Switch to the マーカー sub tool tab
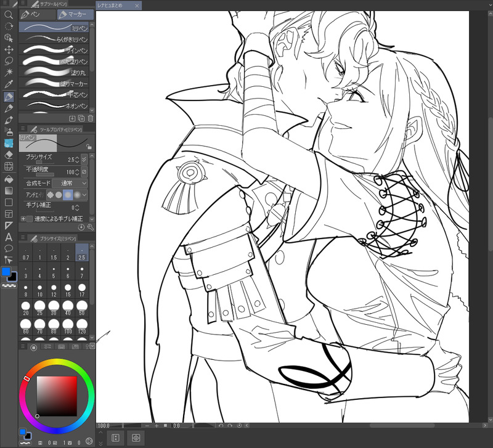493x448 pixels. (x=75, y=14)
